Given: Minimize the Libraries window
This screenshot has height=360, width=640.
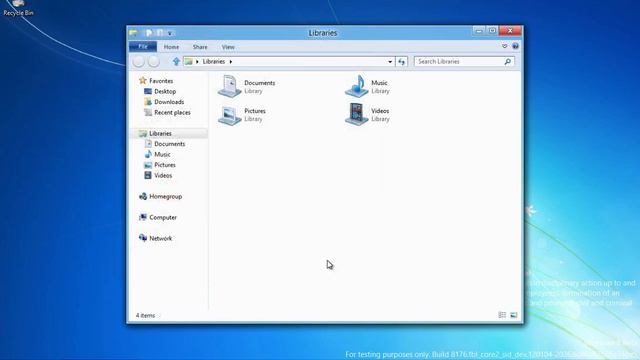Looking at the screenshot, I should point(479,31).
